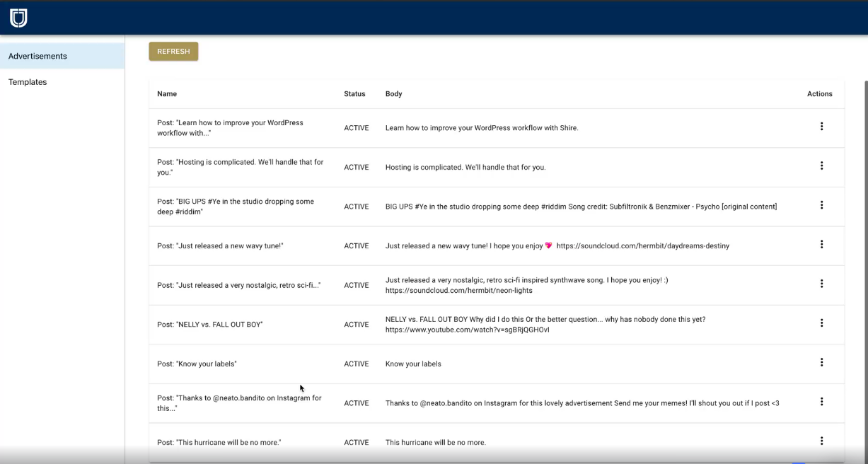This screenshot has width=868, height=464.
Task: Click the soundcloud neon-lights body text
Action: pyautogui.click(x=459, y=291)
